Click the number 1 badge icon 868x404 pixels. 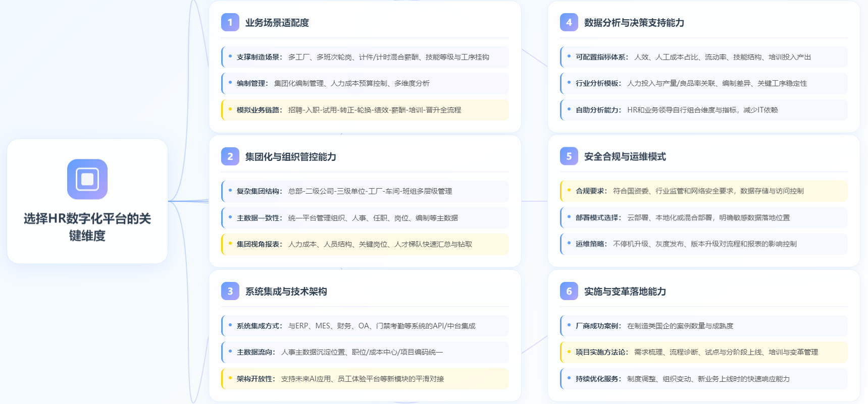coord(230,22)
